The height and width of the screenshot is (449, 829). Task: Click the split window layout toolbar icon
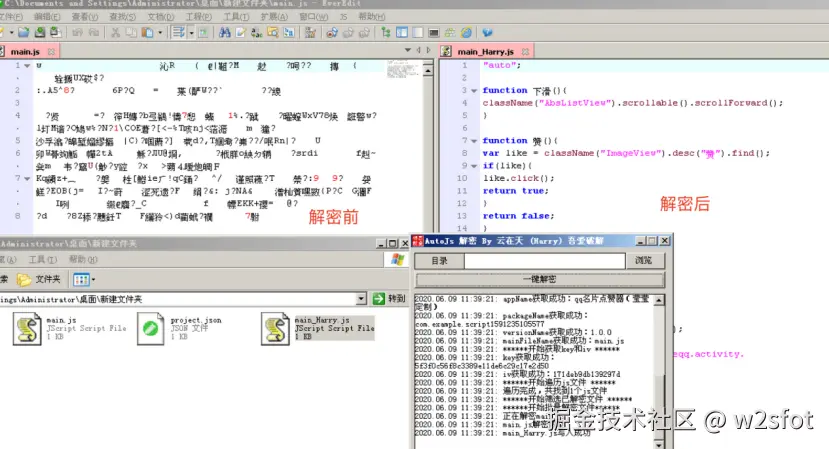tap(402, 33)
